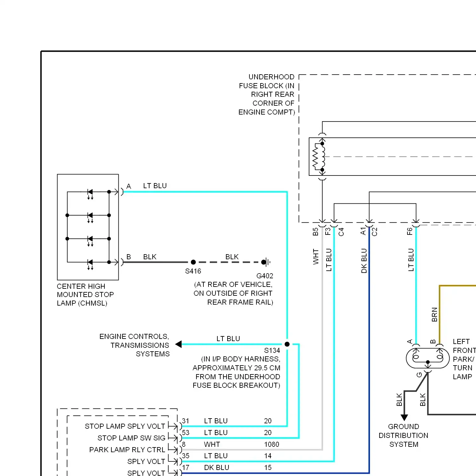The image size is (476, 476).
Task: Click the WHT label in pin 8 row
Action: [x=212, y=444]
